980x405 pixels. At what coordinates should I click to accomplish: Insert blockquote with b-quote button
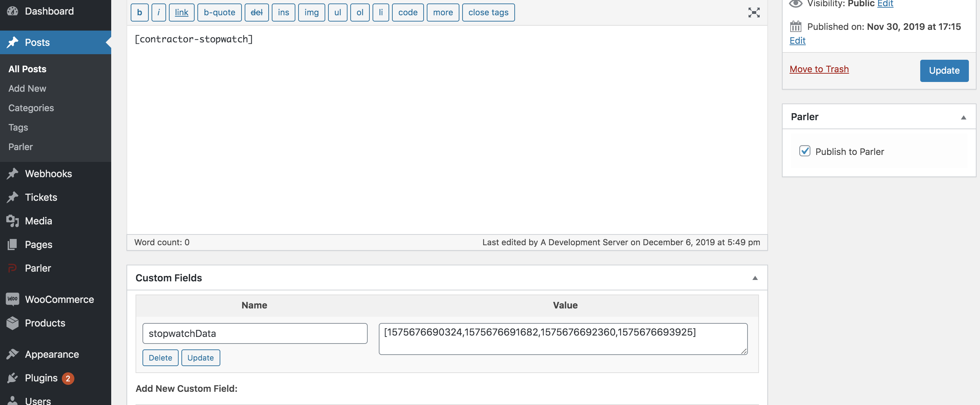click(x=219, y=13)
